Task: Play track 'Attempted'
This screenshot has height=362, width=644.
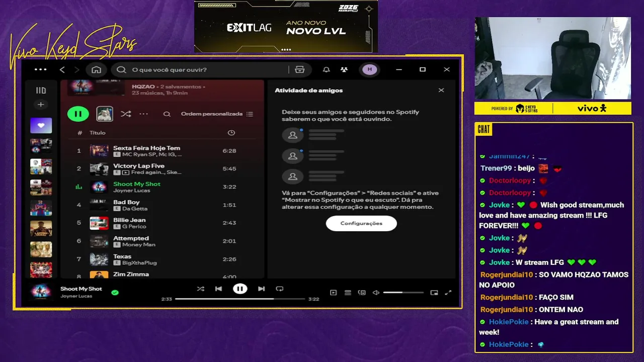Action: [162, 241]
